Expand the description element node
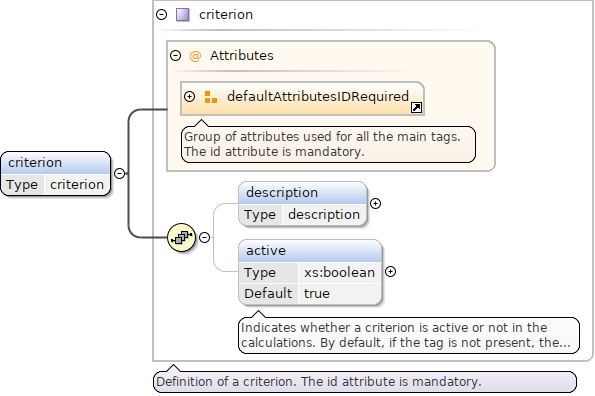The image size is (595, 396). (x=375, y=204)
